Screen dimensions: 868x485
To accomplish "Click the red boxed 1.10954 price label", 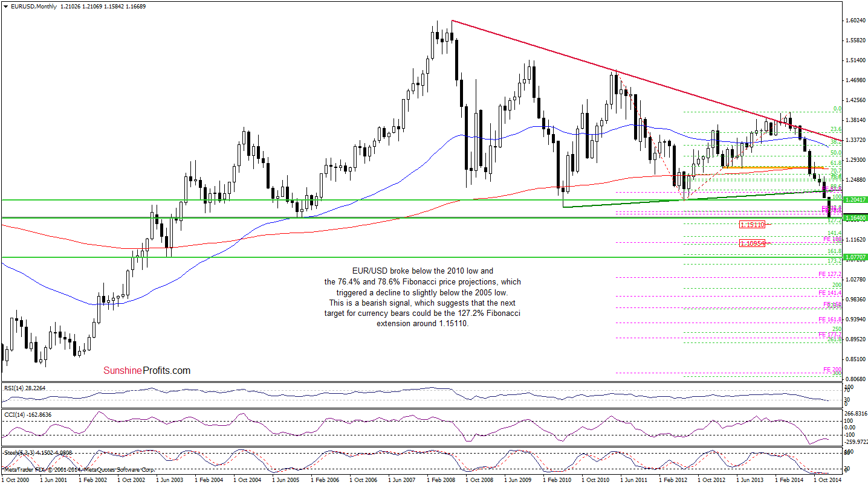I will click(x=753, y=243).
